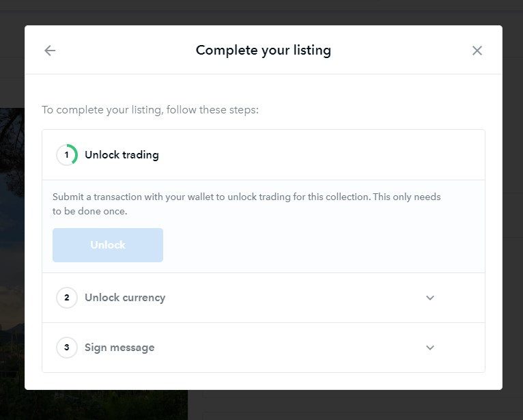Click the background photo behind the dialog
This screenshot has height=420, width=523.
click(12, 205)
